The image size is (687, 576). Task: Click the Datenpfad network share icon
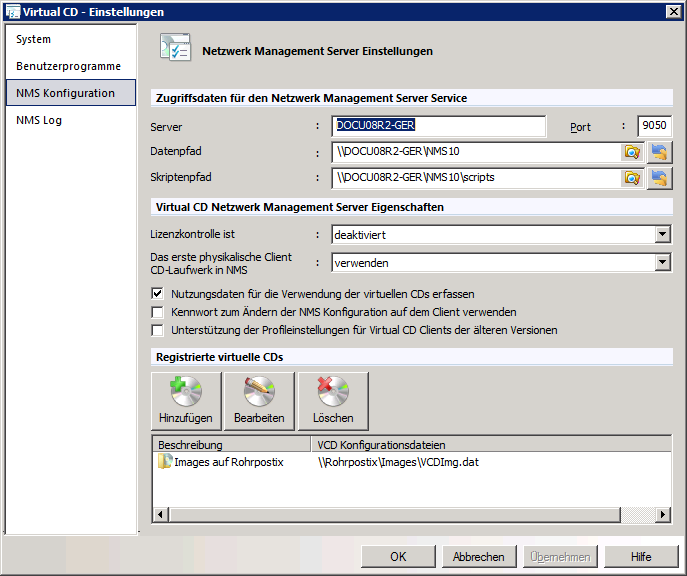(659, 152)
